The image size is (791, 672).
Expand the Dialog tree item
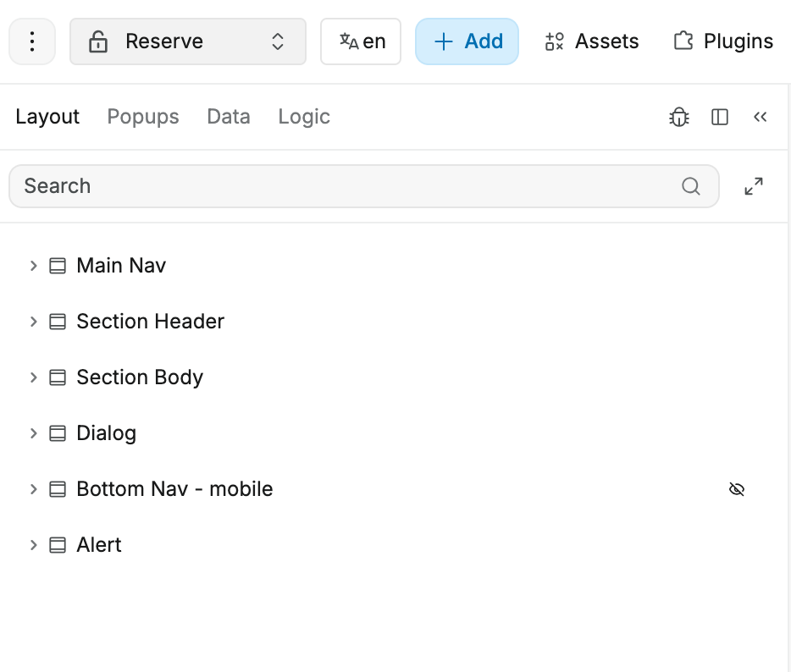34,433
